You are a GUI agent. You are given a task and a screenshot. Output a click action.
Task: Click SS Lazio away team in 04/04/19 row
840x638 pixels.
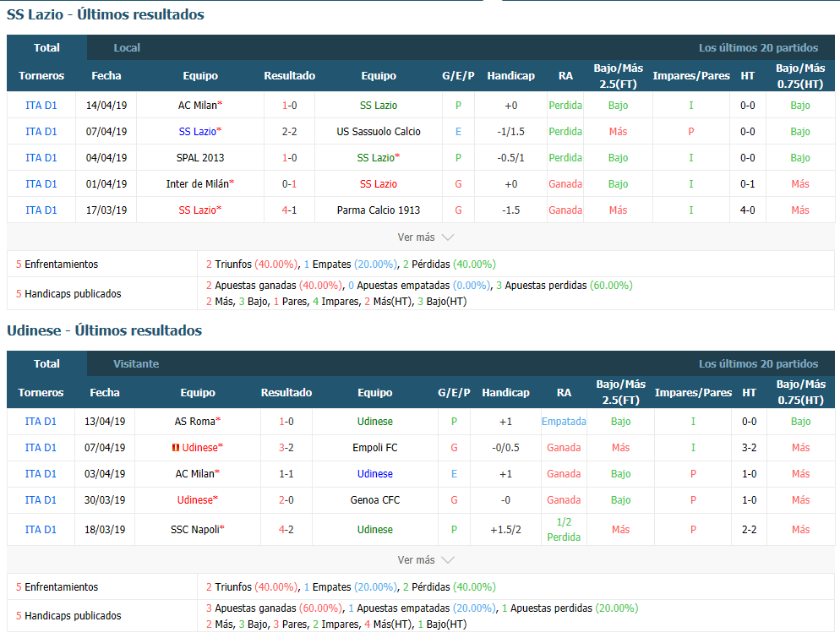376,158
